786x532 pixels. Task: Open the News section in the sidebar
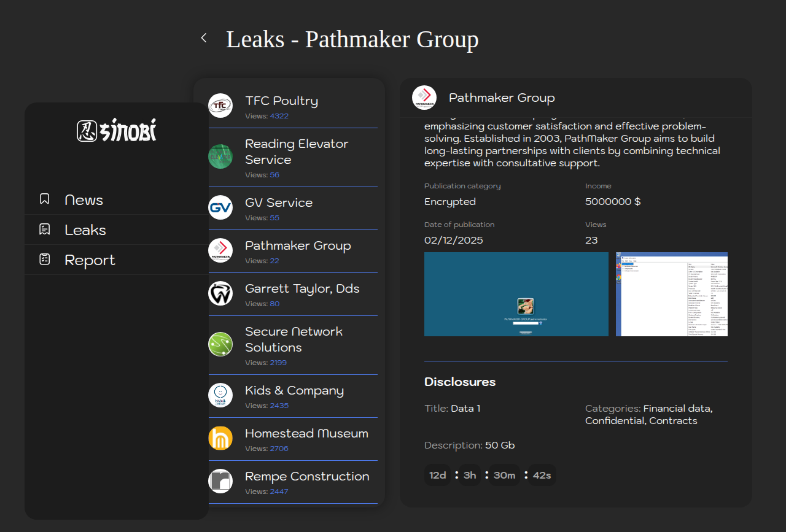point(84,200)
